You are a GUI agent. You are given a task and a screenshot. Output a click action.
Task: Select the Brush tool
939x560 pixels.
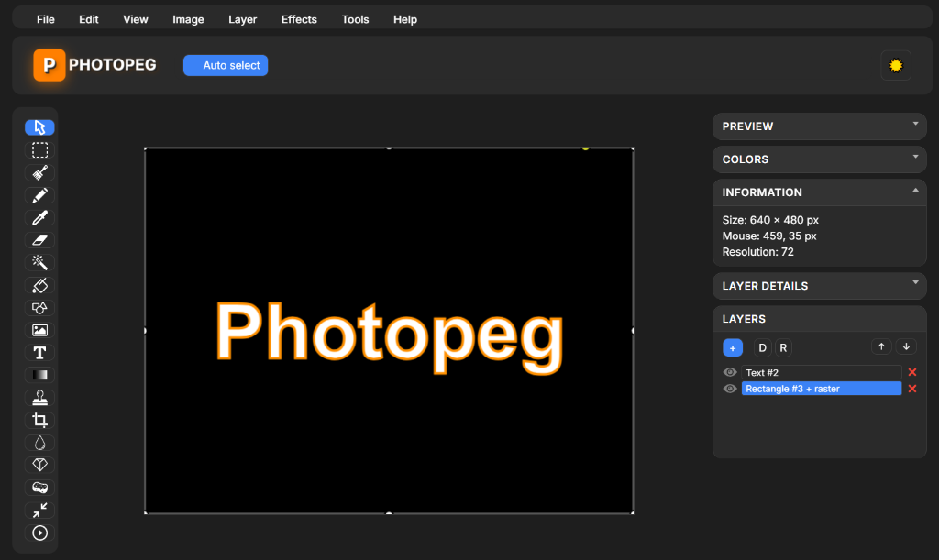39,172
